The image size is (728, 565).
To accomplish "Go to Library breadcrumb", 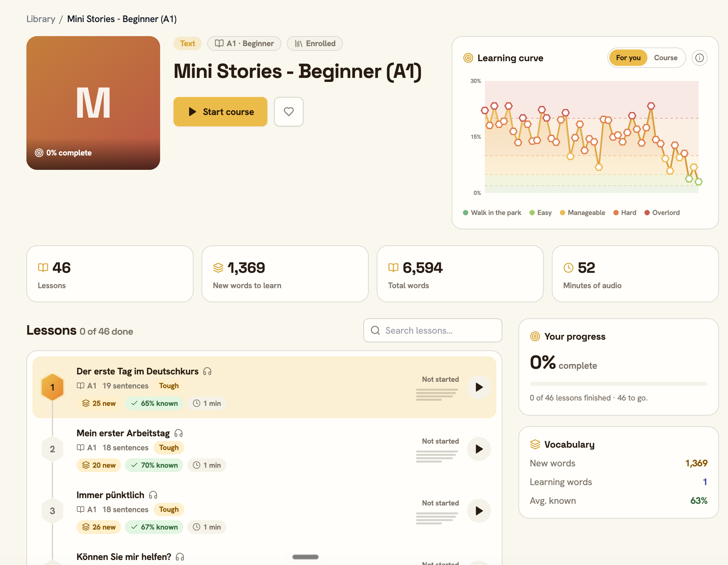I will point(41,19).
